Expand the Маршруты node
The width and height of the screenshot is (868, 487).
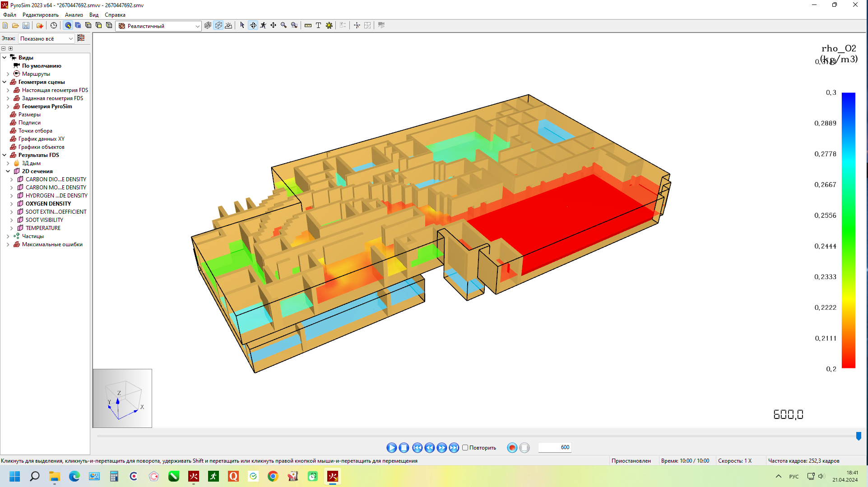8,74
